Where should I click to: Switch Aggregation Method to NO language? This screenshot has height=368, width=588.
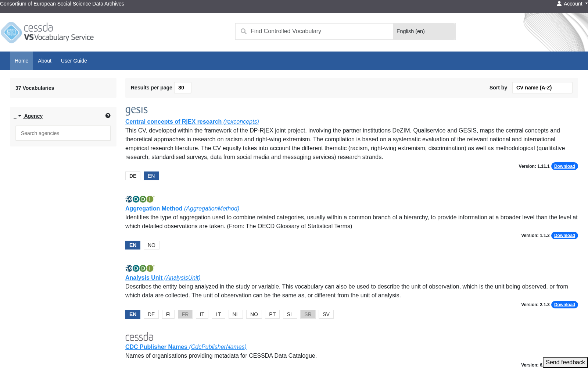tap(151, 245)
